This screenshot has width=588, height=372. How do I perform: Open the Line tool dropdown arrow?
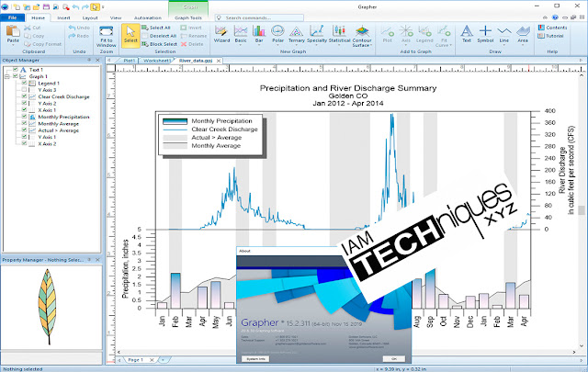(x=504, y=45)
